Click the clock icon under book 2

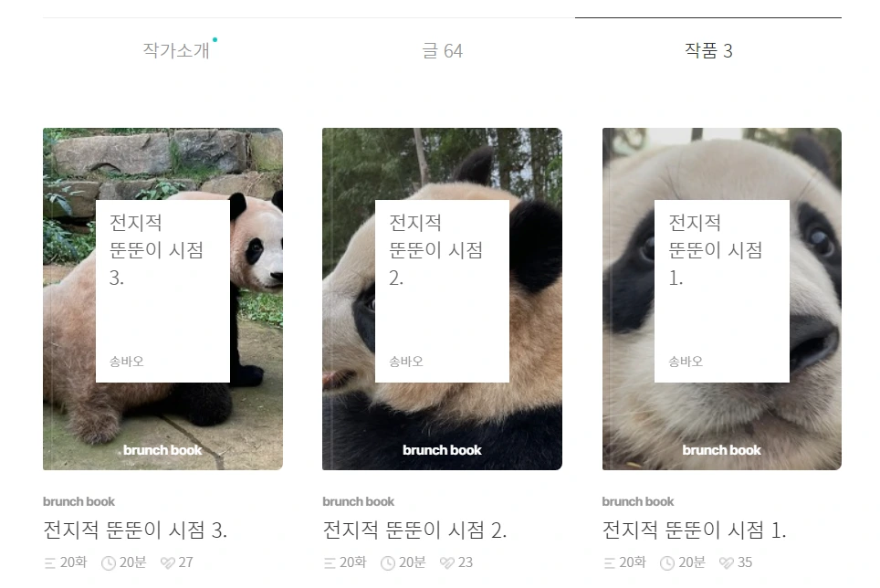click(388, 562)
